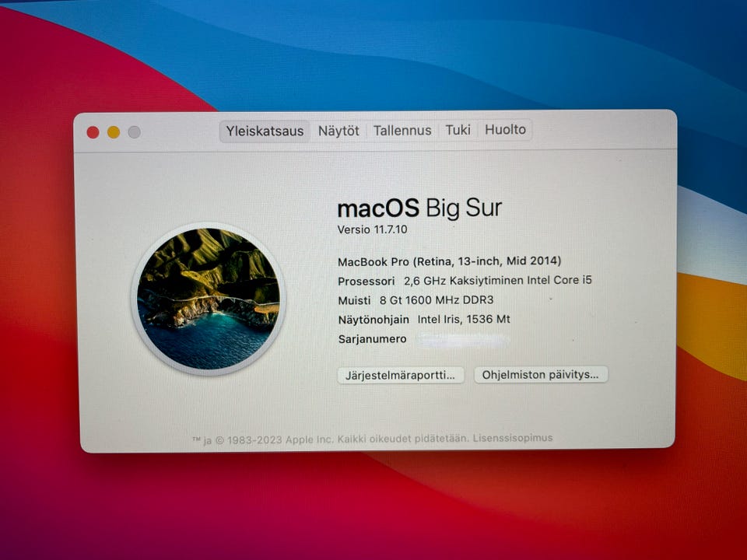Viewport: 747px width, 560px height.
Task: Click the Big Sur round logo image
Action: pyautogui.click(x=209, y=299)
